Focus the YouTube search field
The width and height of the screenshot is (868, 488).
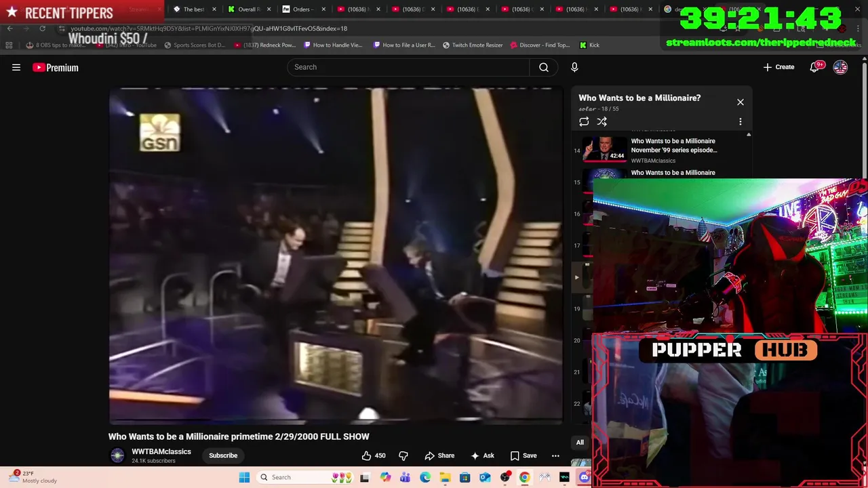pyautogui.click(x=408, y=67)
